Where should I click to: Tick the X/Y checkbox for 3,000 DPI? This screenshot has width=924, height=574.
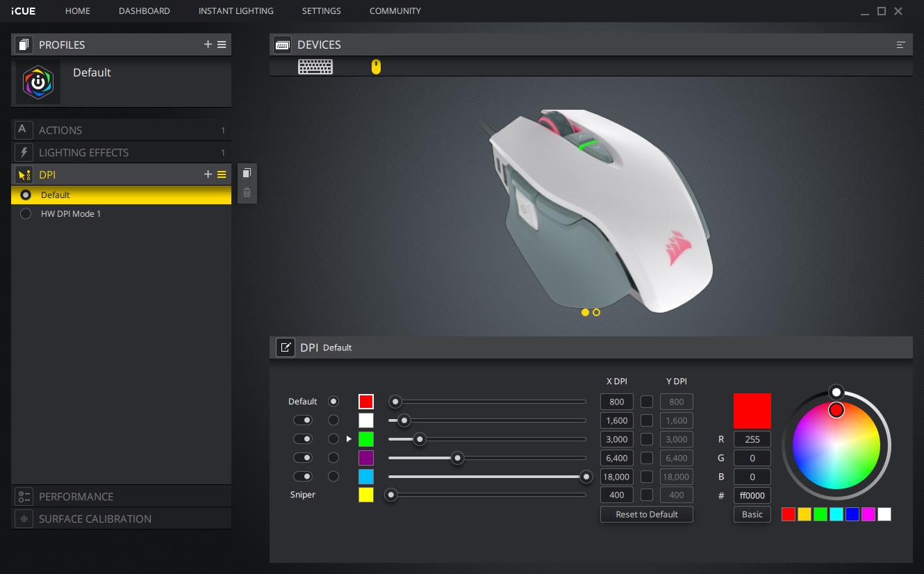click(x=647, y=439)
